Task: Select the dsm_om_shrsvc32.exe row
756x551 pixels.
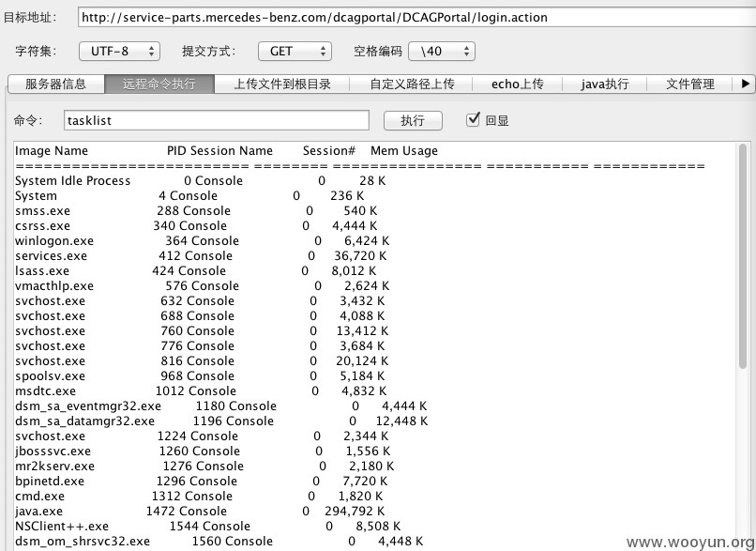Action: tap(219, 541)
